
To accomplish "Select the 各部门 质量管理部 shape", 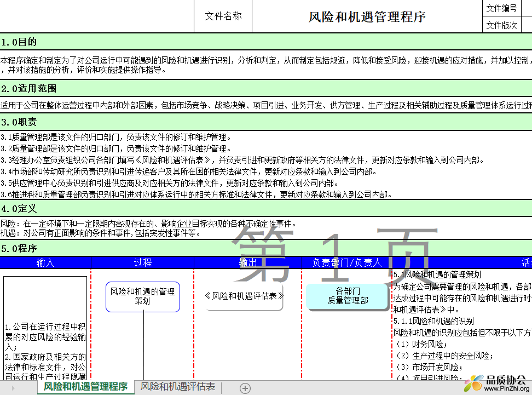I will point(348,296).
